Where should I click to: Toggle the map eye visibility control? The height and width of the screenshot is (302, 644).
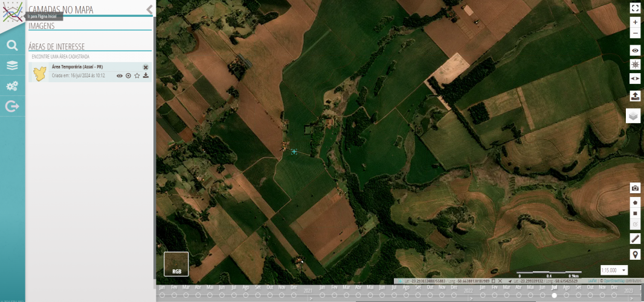pos(635,50)
